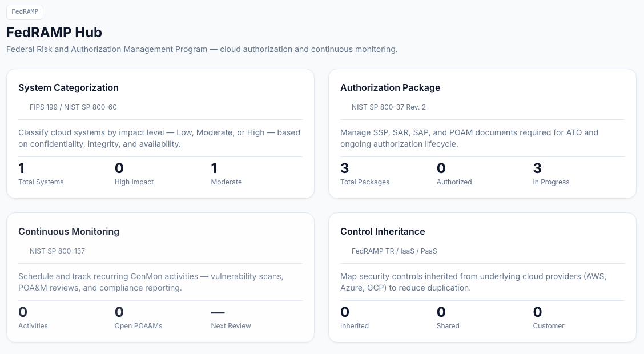The image size is (644, 354).
Task: Click the Authorized label
Action: click(454, 182)
